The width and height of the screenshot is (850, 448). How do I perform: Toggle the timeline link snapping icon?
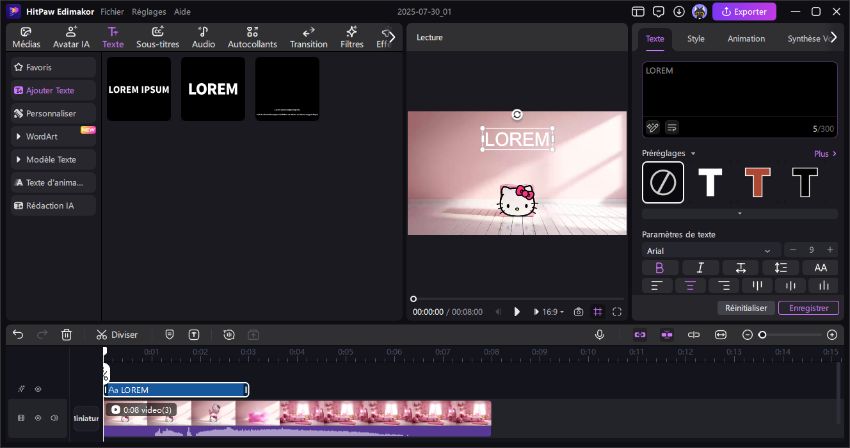640,335
